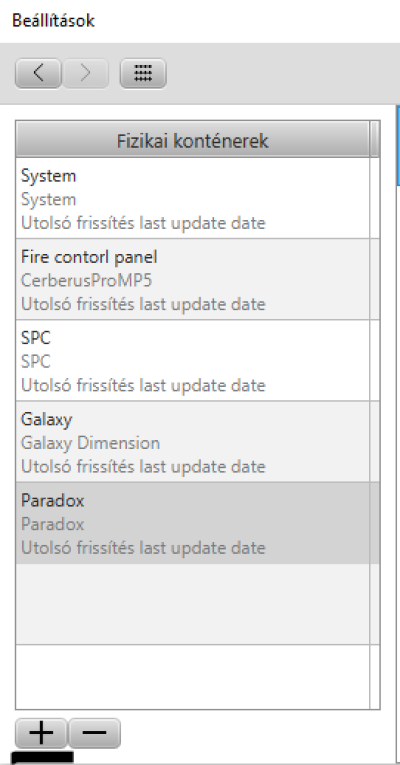Open the grid view icon button
The image size is (400, 765).
[x=143, y=74]
